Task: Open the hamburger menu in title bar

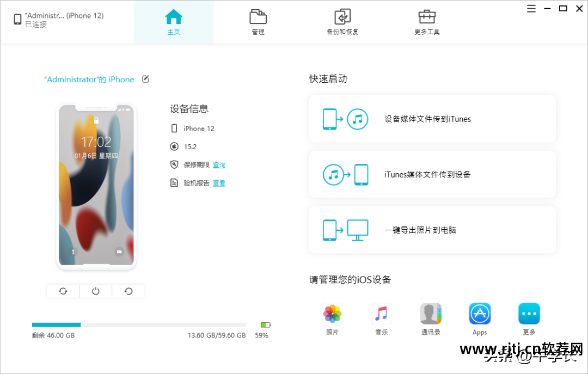Action: [x=531, y=9]
